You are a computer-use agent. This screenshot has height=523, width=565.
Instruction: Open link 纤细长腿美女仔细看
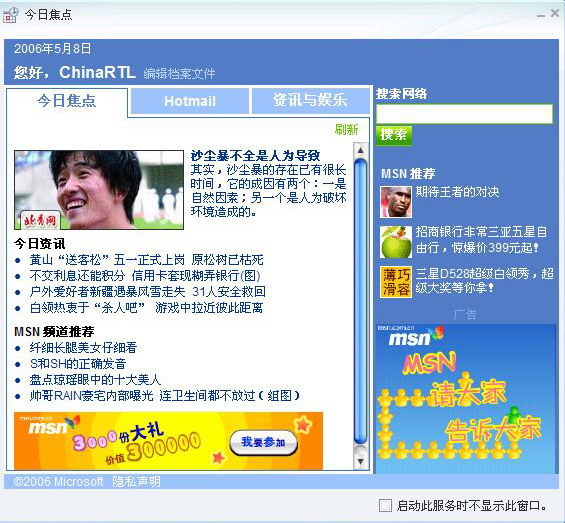coord(83,347)
